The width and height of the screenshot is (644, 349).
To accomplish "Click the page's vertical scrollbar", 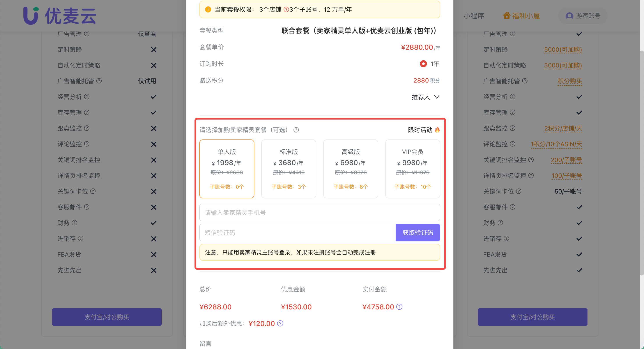I will 642,162.
